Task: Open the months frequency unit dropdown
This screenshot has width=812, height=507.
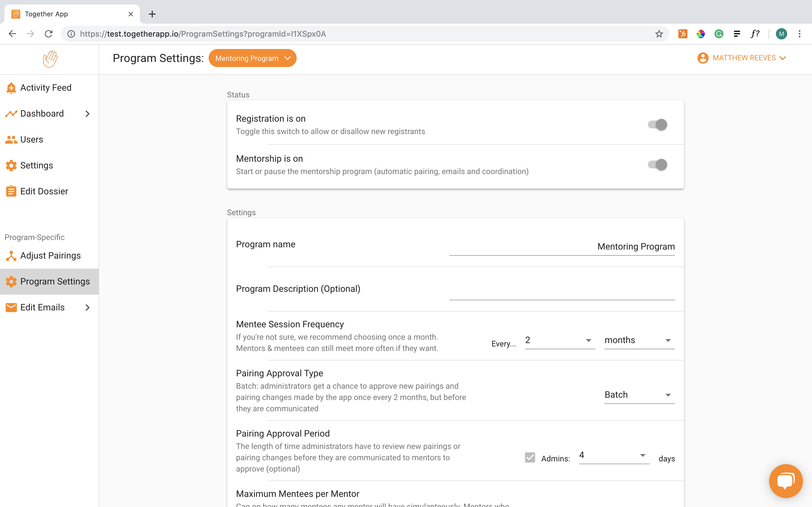Action: click(639, 340)
